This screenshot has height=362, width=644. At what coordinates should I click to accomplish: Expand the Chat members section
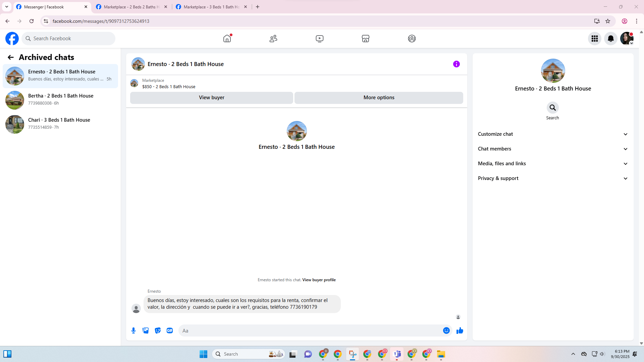pyautogui.click(x=552, y=149)
